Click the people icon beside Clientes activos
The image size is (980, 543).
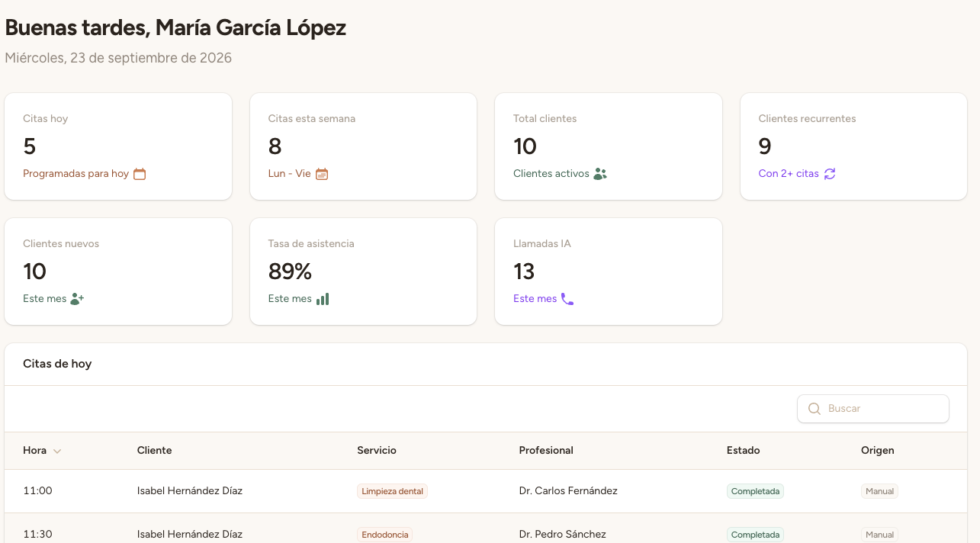[x=600, y=174]
